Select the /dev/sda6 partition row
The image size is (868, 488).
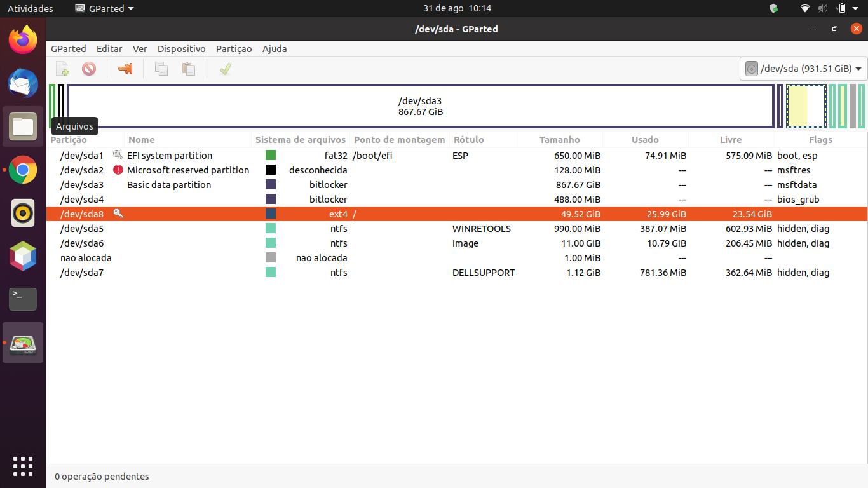[x=457, y=243]
